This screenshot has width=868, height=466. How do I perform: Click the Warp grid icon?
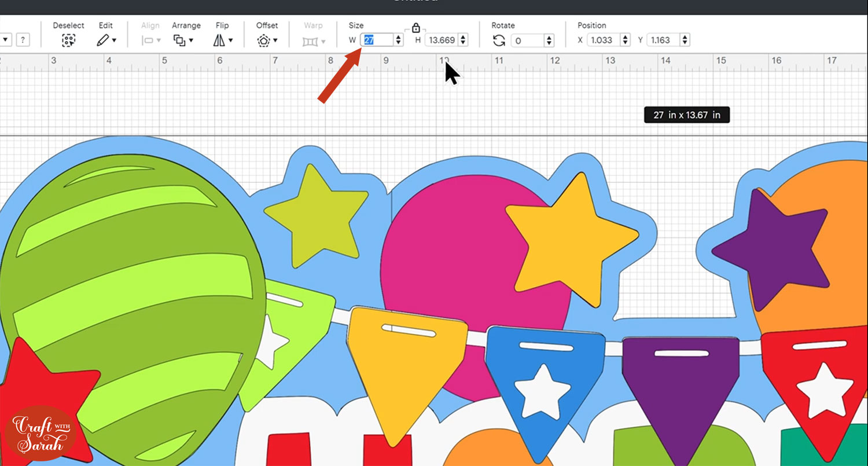[310, 41]
